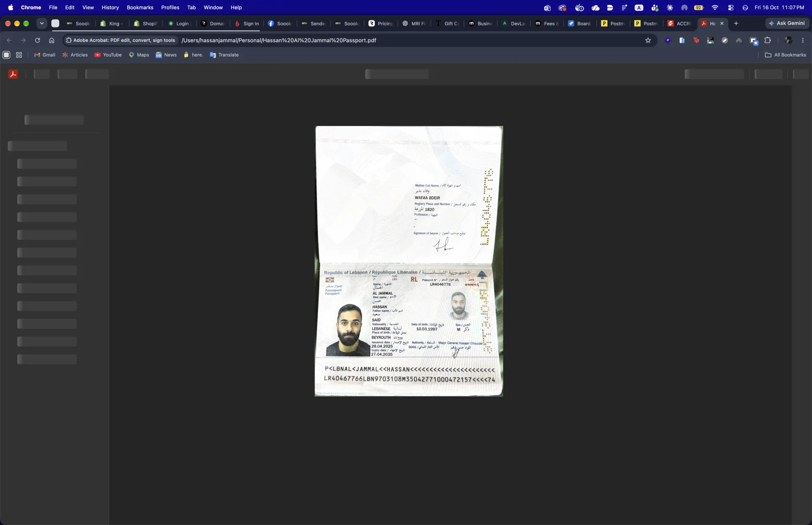Open the Microsoft Teams menu bar icon

[x=655, y=8]
